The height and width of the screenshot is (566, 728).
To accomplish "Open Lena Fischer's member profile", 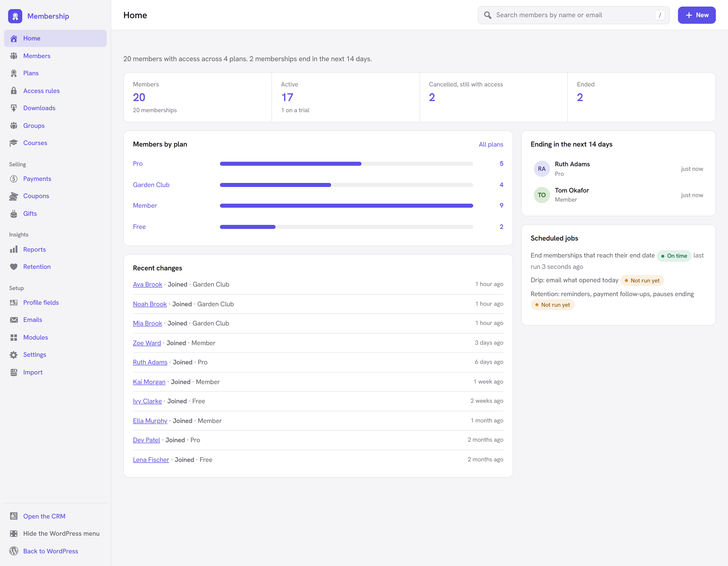I will pyautogui.click(x=151, y=460).
